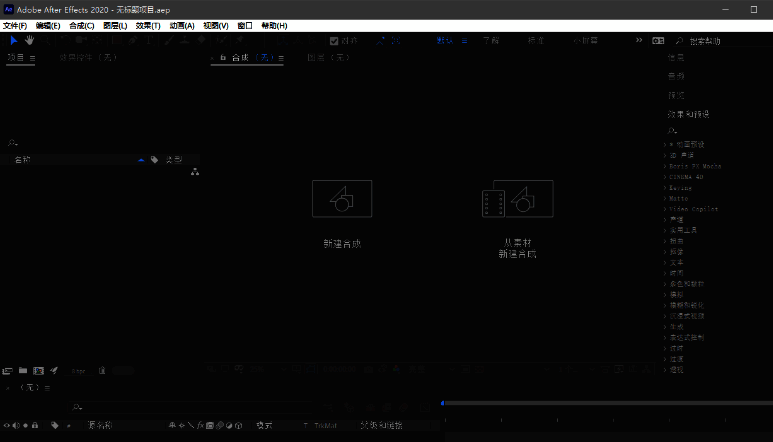Click the search magnifier icon next to help field

[679, 41]
